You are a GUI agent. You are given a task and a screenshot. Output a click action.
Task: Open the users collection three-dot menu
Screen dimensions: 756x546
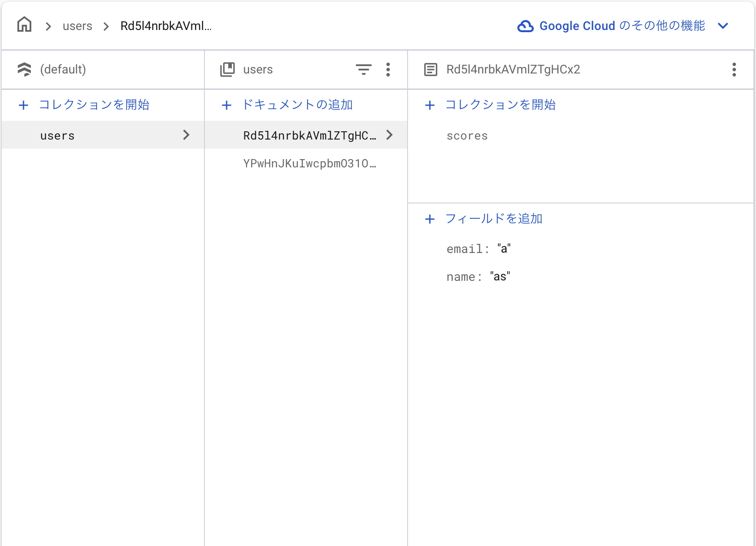[388, 70]
